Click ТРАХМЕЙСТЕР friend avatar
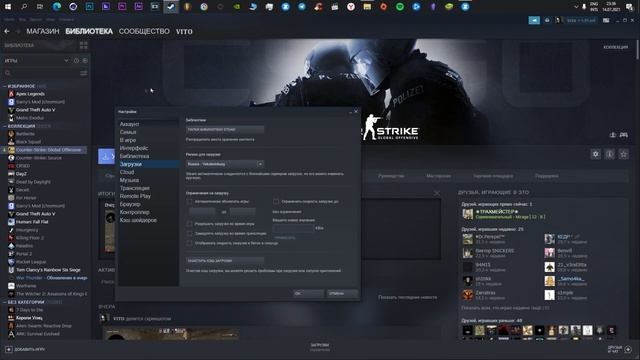The width and height of the screenshot is (640, 360). pos(468,214)
